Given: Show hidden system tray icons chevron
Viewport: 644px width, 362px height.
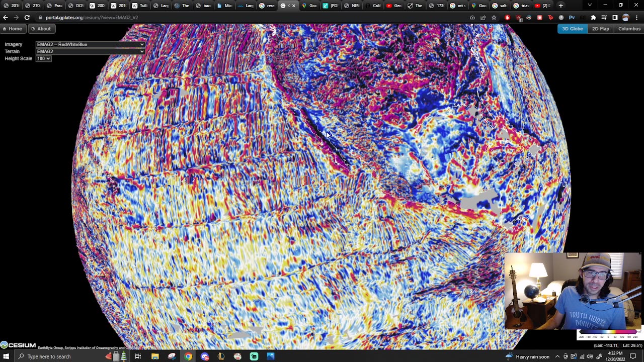Looking at the screenshot, I should coord(557,356).
